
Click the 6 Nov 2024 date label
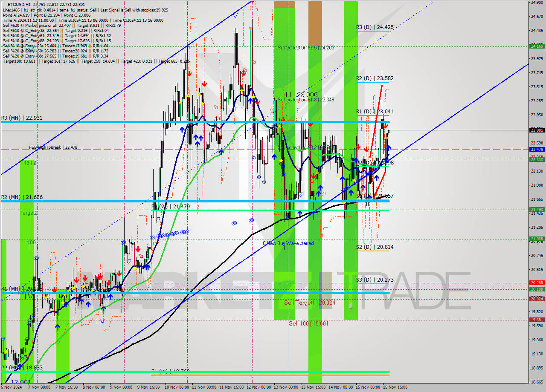11,387
